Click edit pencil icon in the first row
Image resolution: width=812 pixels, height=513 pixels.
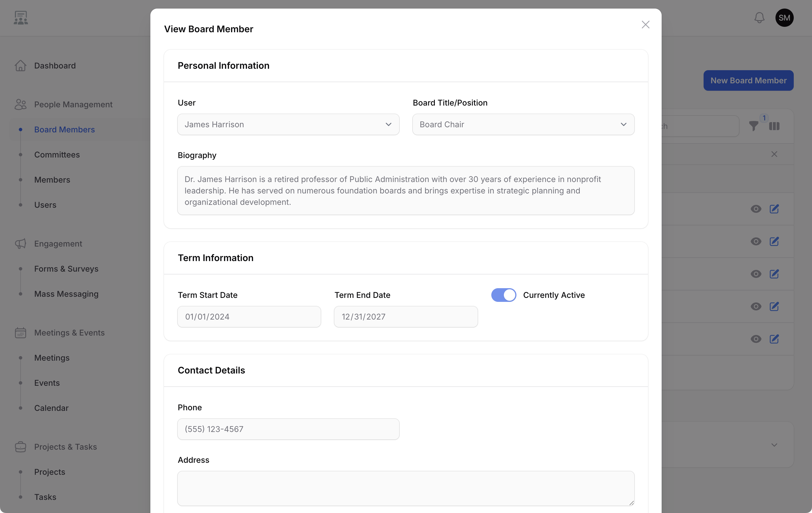(774, 209)
